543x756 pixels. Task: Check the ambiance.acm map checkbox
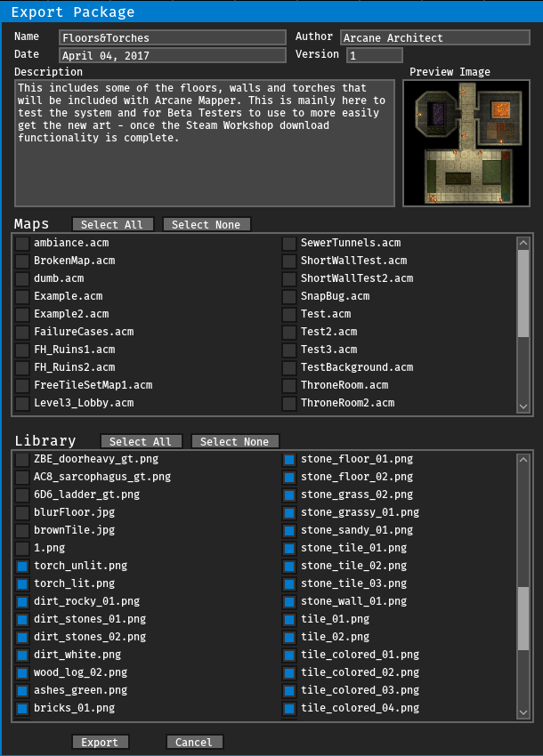click(x=22, y=243)
